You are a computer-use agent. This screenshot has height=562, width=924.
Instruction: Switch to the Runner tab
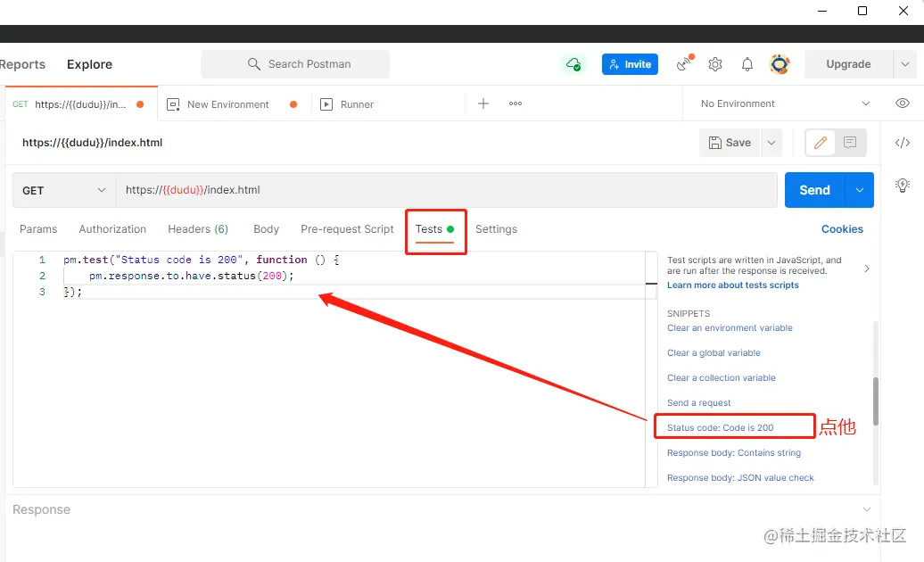357,104
